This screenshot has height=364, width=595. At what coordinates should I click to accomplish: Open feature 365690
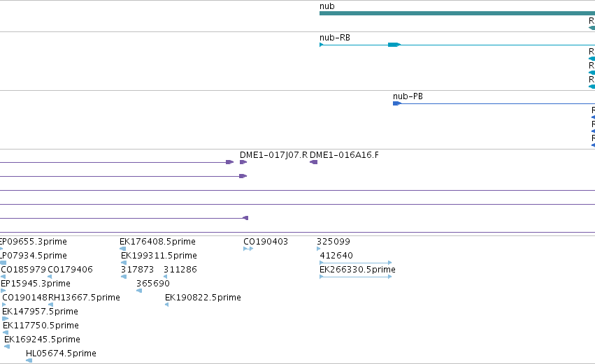(x=153, y=284)
